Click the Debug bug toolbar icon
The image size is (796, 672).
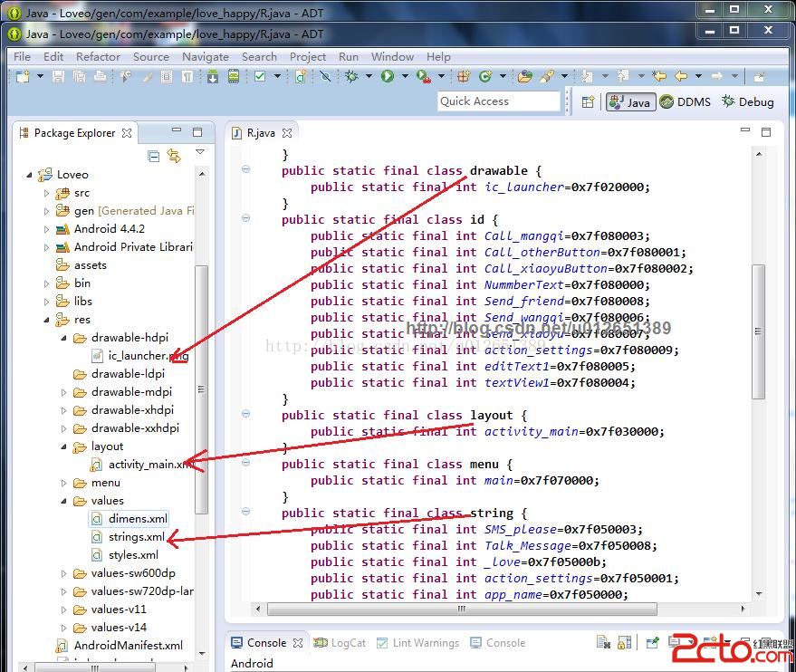point(351,77)
